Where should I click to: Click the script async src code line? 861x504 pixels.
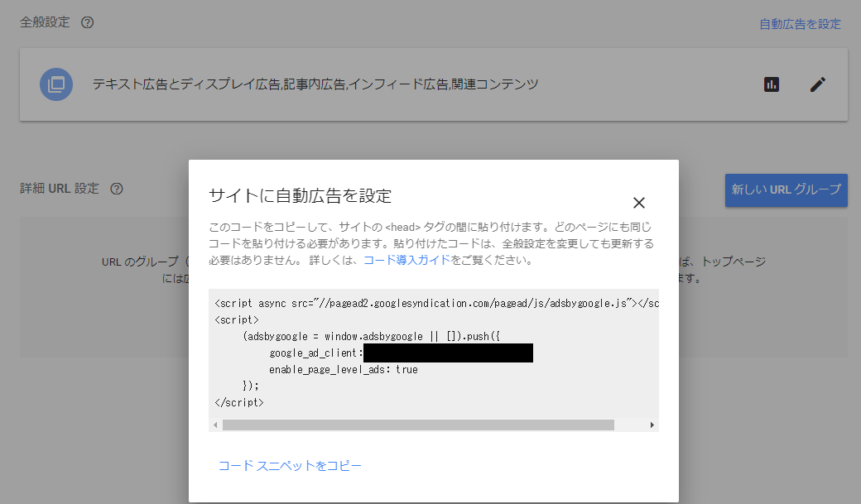[437, 303]
